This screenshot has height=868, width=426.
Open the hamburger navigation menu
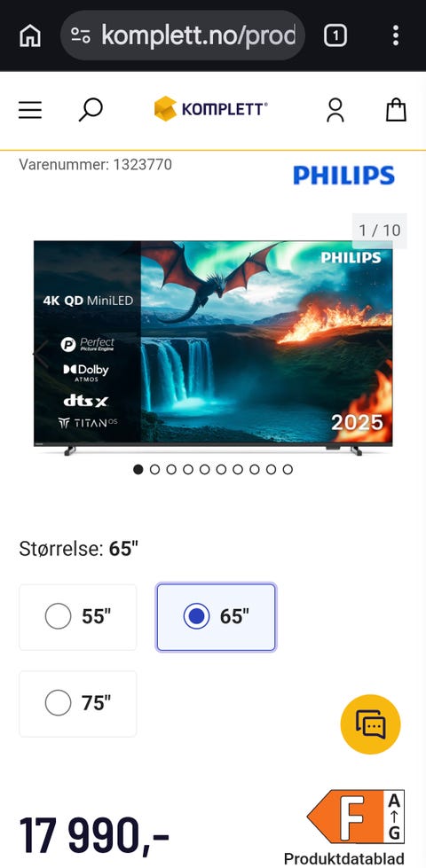click(30, 110)
